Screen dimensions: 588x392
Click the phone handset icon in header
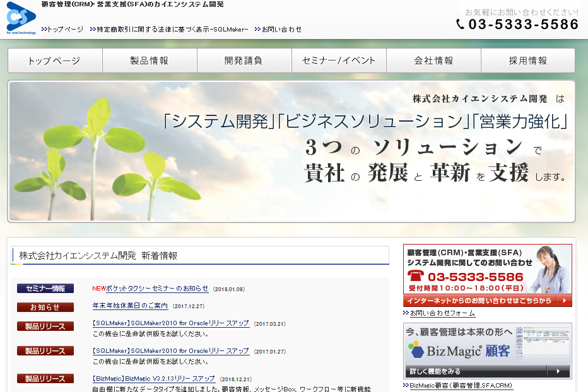461,25
